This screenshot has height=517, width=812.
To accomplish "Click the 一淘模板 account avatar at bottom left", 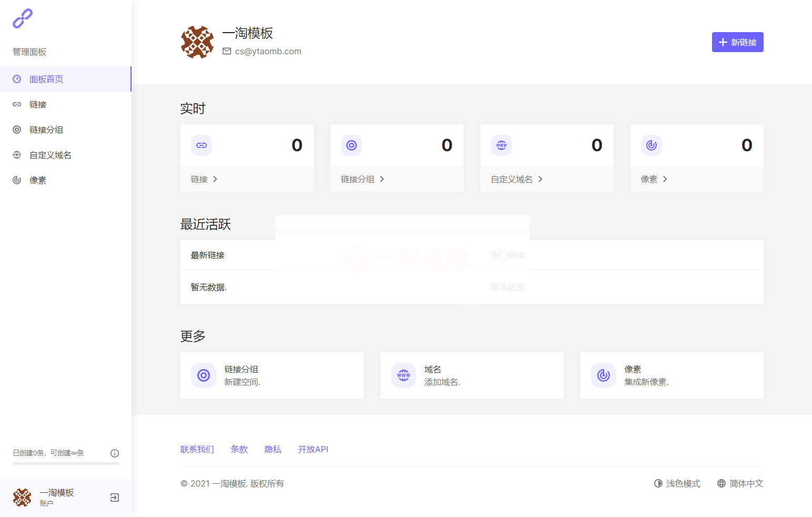I will 22,497.
